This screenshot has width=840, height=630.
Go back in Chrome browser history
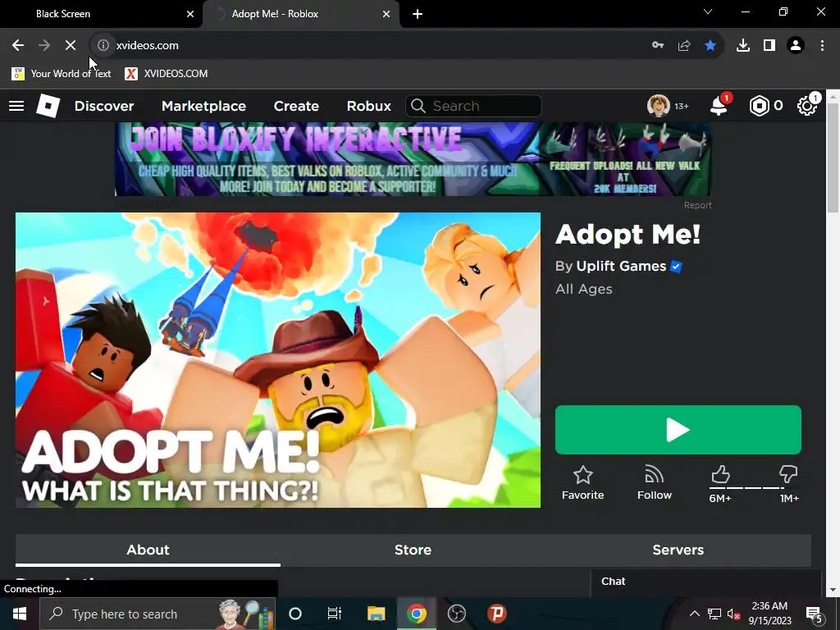18,46
